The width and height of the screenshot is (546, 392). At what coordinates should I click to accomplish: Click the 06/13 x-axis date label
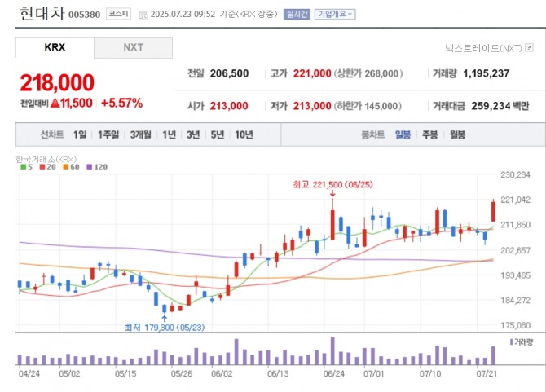(278, 374)
